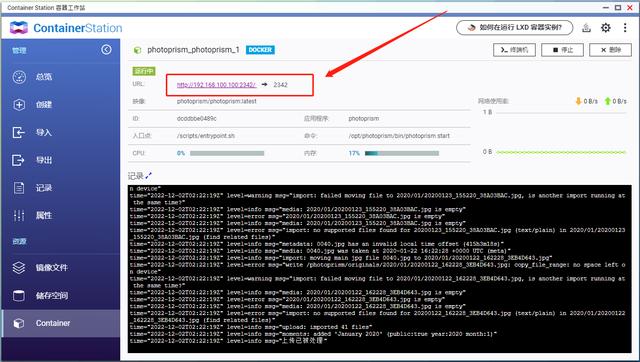This screenshot has height=362, width=640.
Task: Click the 属性 sliders icon
Action: pyautogui.click(x=19, y=215)
